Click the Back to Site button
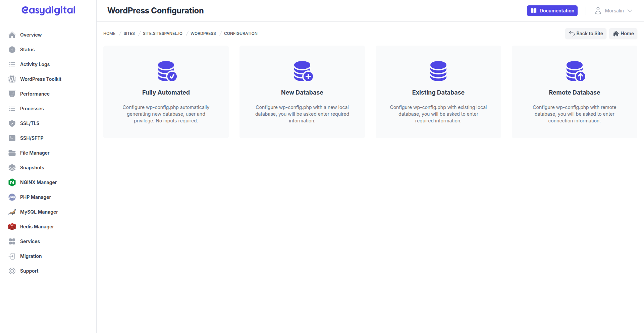 (x=586, y=34)
